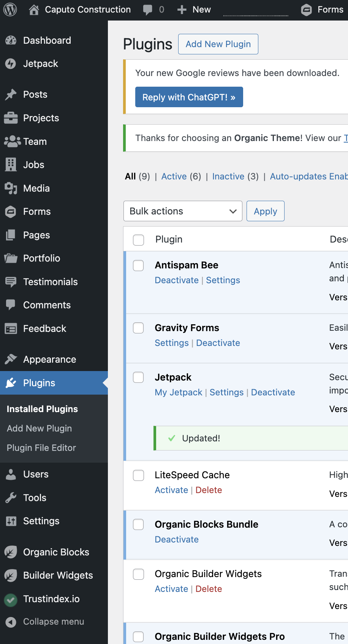Click the plus icon next to New
Screen dimensions: 348x644
[182, 10]
